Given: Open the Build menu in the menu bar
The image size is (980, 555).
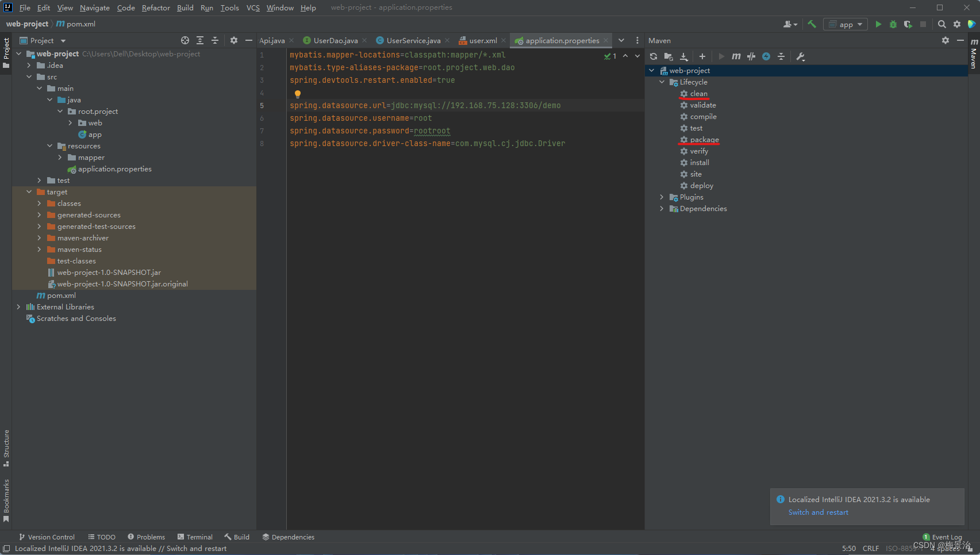Looking at the screenshot, I should (x=185, y=7).
